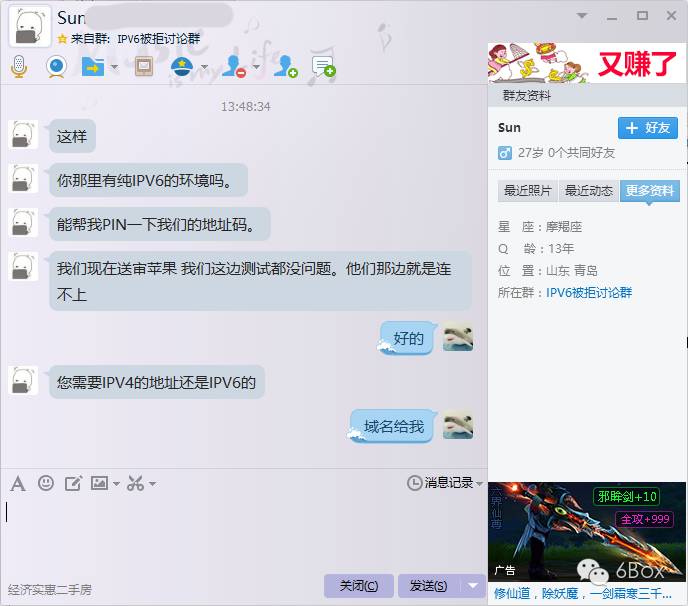Viewport: 688px width, 606px height.
Task: Click the 发送(S) send button
Action: click(428, 586)
